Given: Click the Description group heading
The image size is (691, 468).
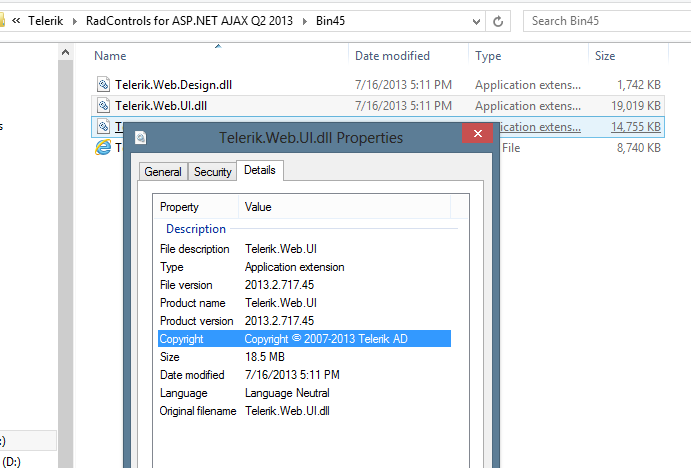Looking at the screenshot, I should pos(196,229).
